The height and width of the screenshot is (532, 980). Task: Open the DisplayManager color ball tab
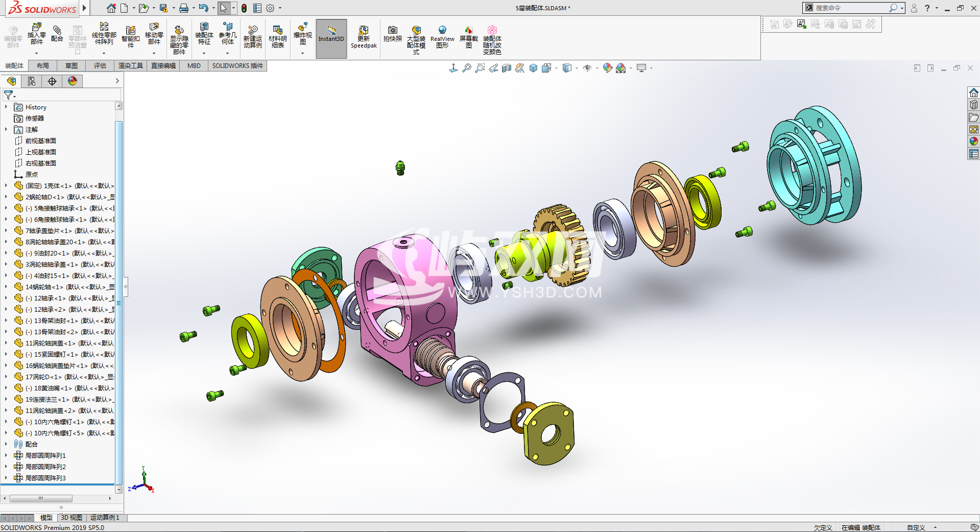click(72, 81)
